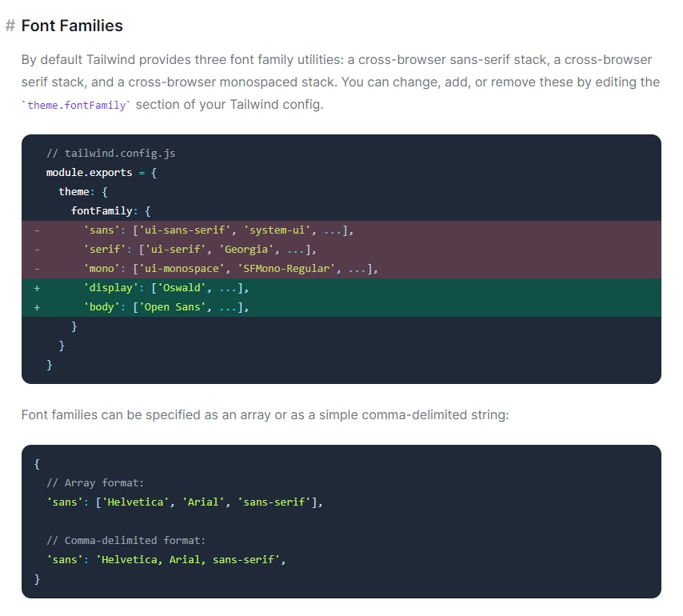The width and height of the screenshot is (683, 616).
Task: Click 'Arial' in the array format line
Action: coord(204,502)
